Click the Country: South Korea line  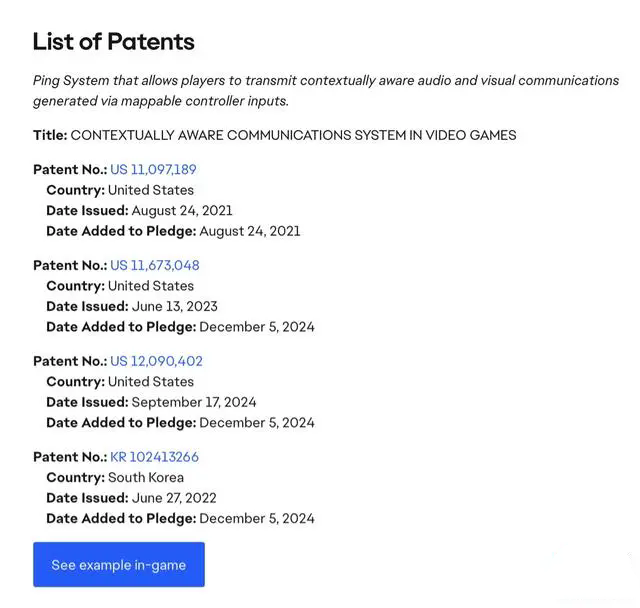point(115,477)
